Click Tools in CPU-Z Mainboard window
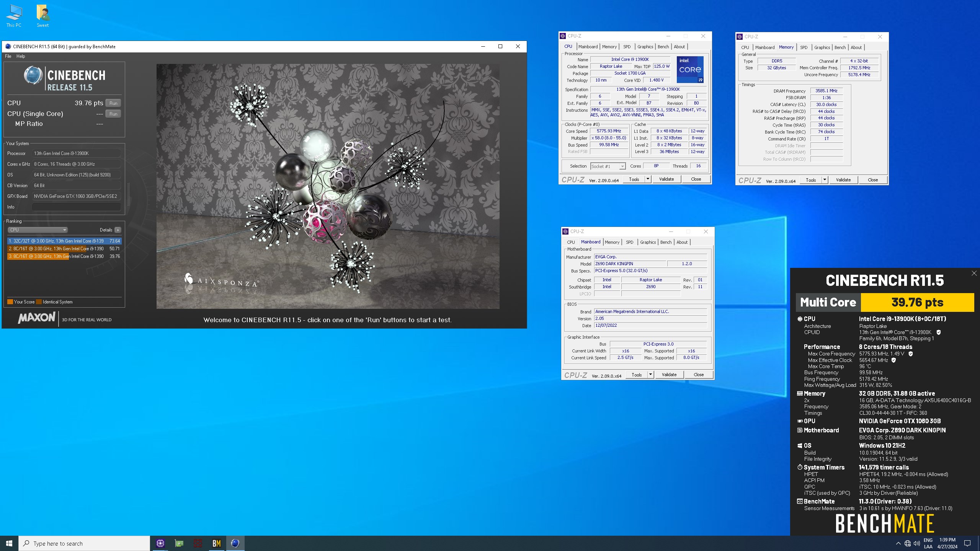The width and height of the screenshot is (980, 551). click(637, 375)
